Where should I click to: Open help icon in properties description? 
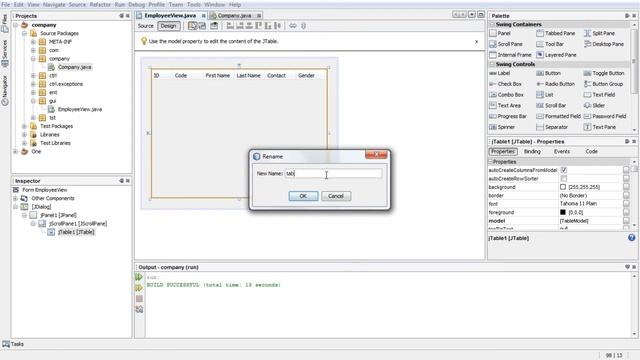(x=631, y=238)
